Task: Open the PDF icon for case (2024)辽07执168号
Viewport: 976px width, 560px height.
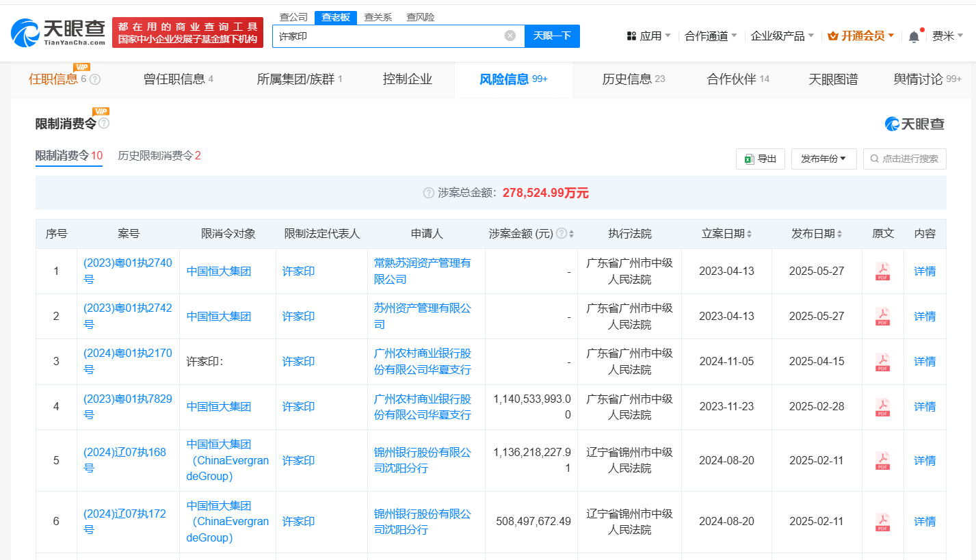Action: pos(882,460)
